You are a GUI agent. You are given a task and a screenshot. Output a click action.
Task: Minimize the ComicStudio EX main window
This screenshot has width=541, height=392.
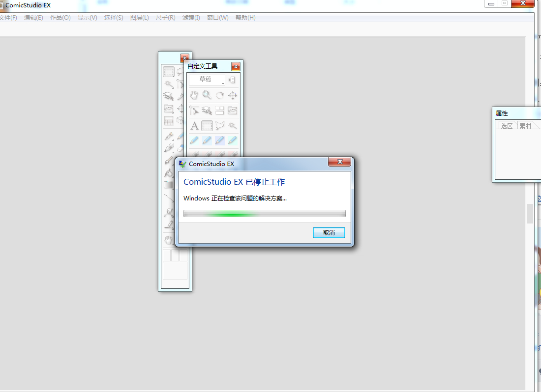(491, 4)
